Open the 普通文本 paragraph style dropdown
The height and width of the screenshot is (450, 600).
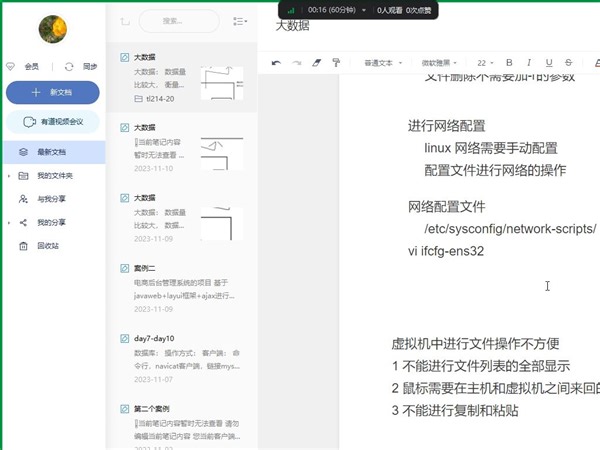(x=383, y=63)
